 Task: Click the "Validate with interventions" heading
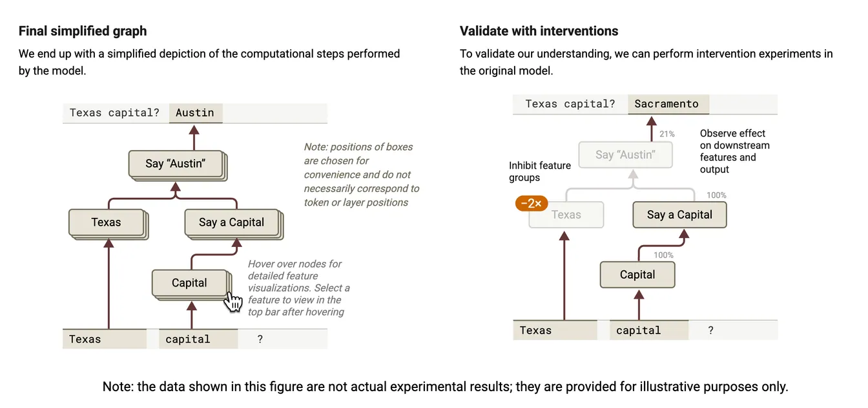539,31
